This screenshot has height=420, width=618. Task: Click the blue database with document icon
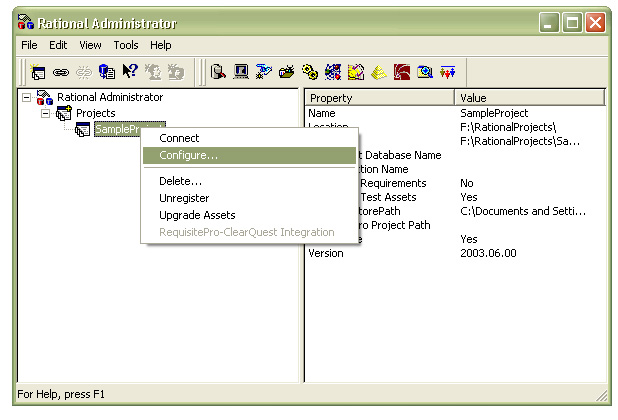(x=106, y=72)
